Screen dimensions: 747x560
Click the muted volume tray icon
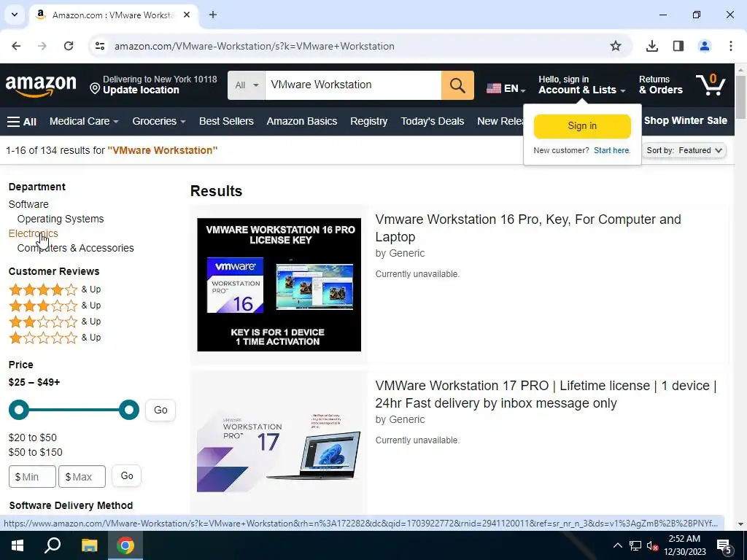click(x=653, y=545)
